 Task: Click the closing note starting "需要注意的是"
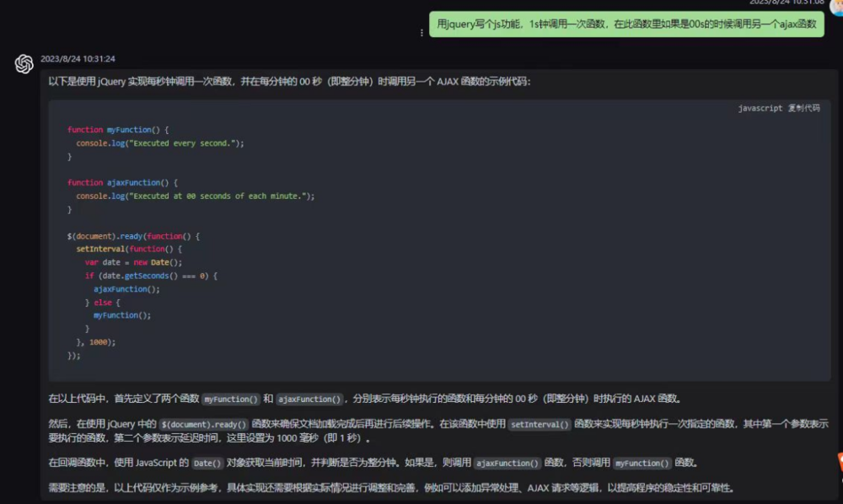391,488
